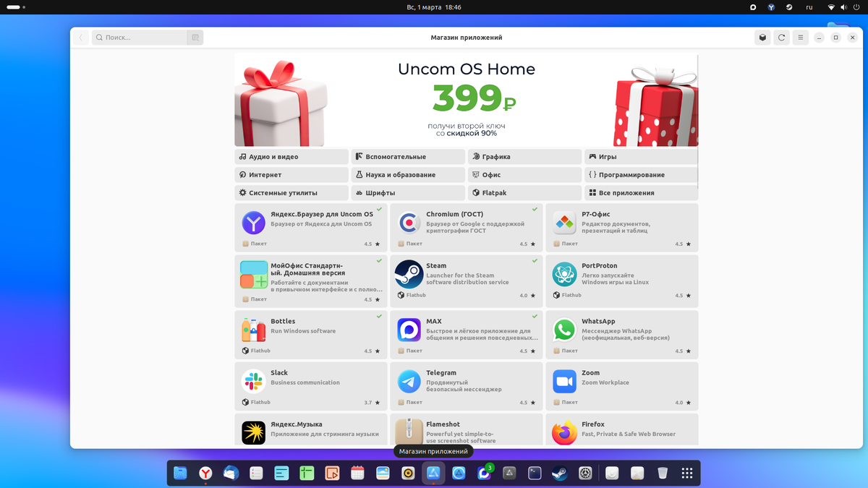The width and height of the screenshot is (868, 488).
Task: Select the 'Наука и образование' category
Action: pyautogui.click(x=408, y=175)
